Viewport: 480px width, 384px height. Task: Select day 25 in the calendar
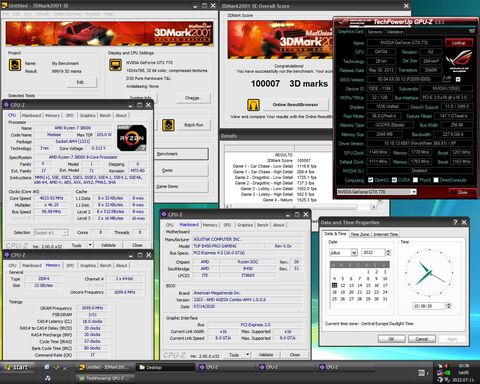[x=334, y=299]
